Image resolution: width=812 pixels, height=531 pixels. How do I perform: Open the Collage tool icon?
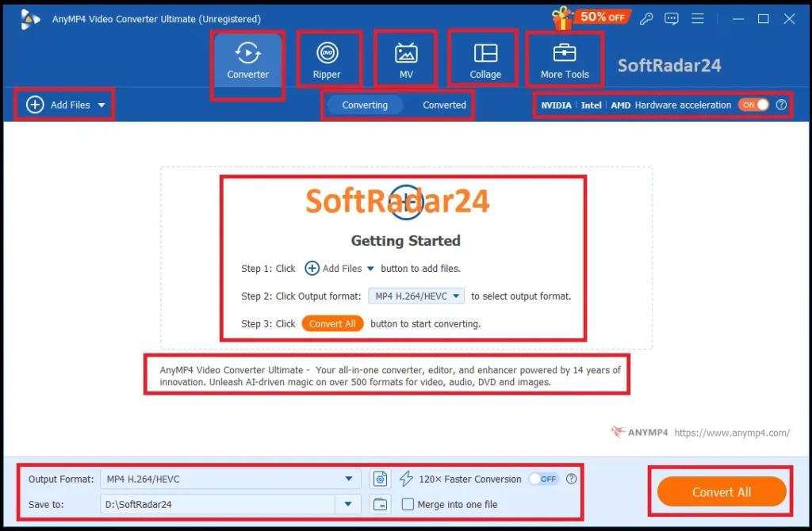click(485, 53)
